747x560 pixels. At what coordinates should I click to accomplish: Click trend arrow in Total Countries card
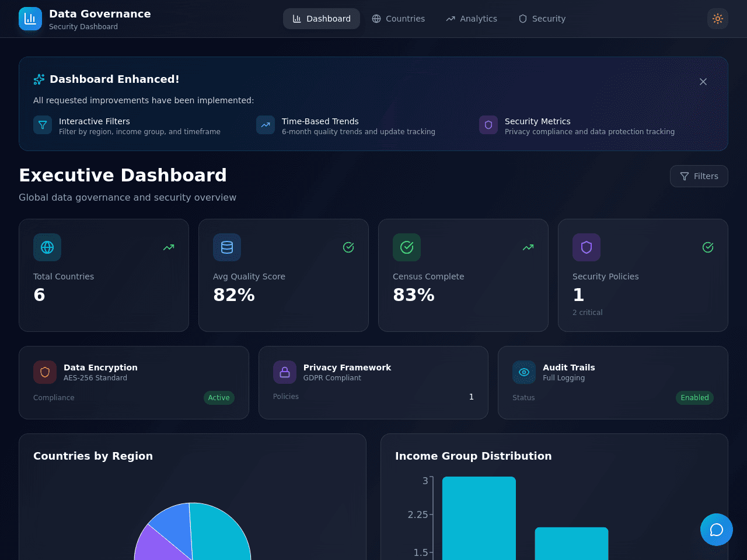click(169, 247)
